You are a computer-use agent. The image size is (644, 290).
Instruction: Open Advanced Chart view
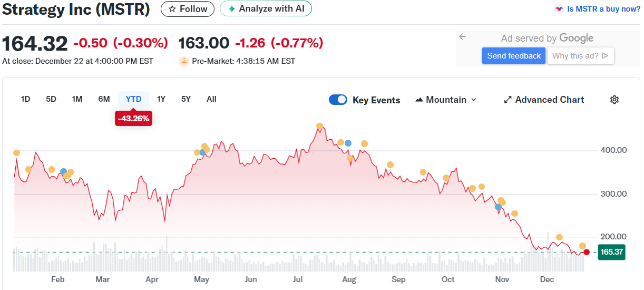click(544, 100)
